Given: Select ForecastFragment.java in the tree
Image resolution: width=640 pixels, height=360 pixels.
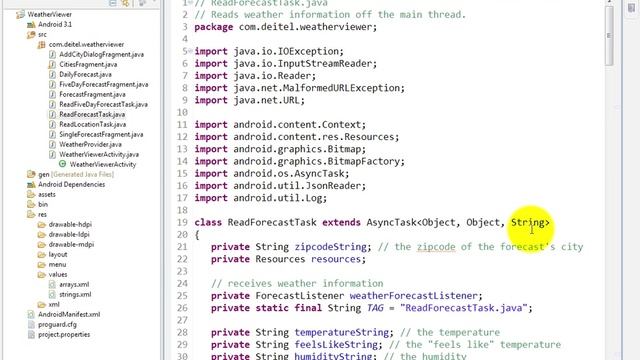Looking at the screenshot, I should coord(92,94).
